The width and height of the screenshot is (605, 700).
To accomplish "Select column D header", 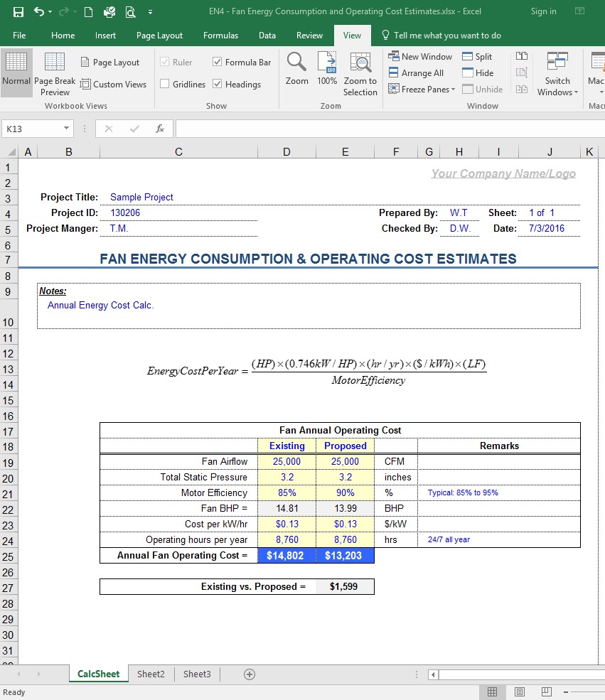I will [x=287, y=152].
